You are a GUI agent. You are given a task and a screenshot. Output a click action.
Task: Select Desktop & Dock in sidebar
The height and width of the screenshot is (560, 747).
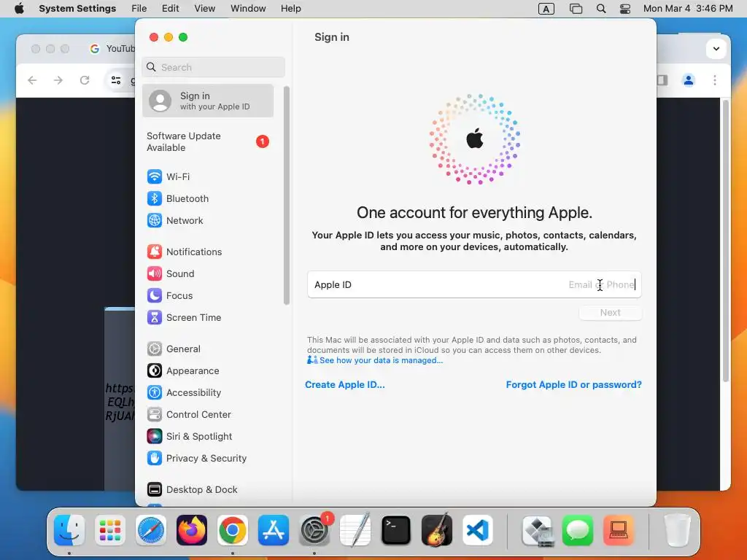point(192,490)
